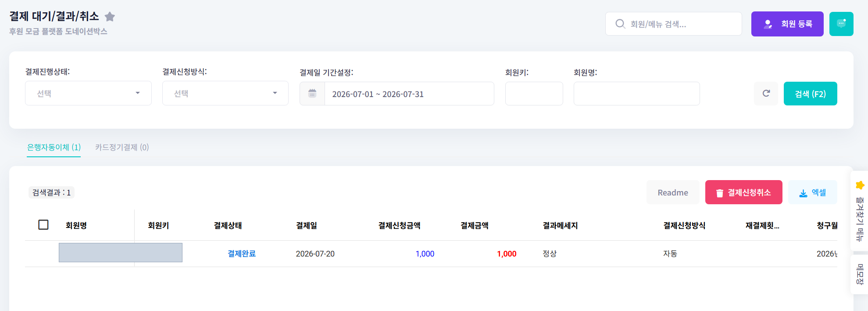Open the 결제진행상태 dropdown
Viewport: 868px width, 311px height.
[88, 93]
